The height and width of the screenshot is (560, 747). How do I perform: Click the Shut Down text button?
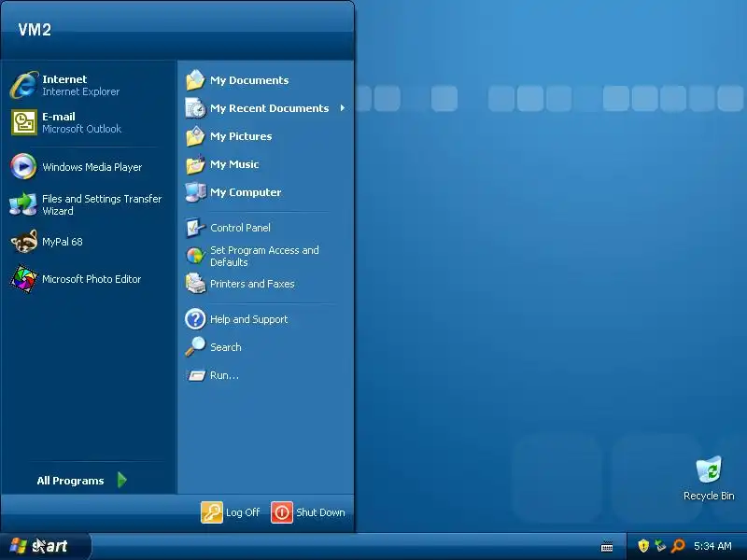[x=320, y=512]
